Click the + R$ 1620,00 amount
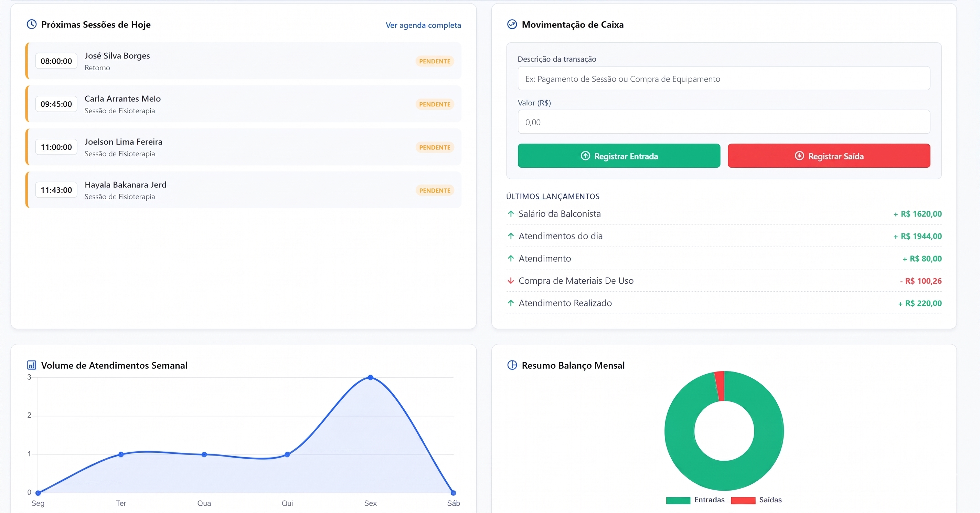The width and height of the screenshot is (980, 513). pos(917,214)
